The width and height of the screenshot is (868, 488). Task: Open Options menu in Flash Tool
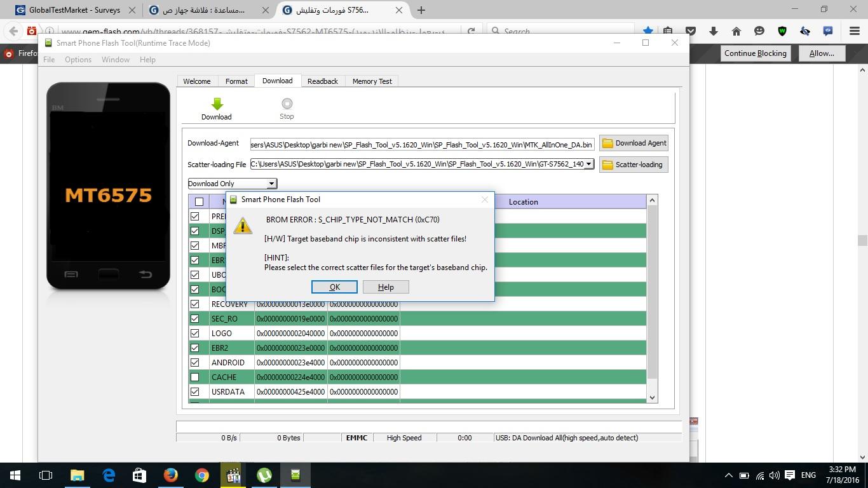click(x=78, y=60)
